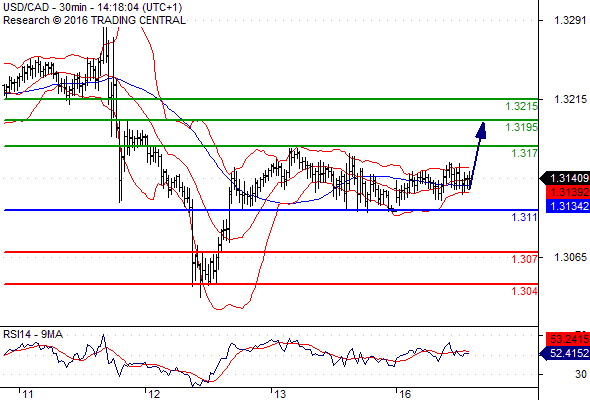Select the black 1.3215 price axis tick label
Viewport: 590px width, 400px height.
[x=569, y=99]
